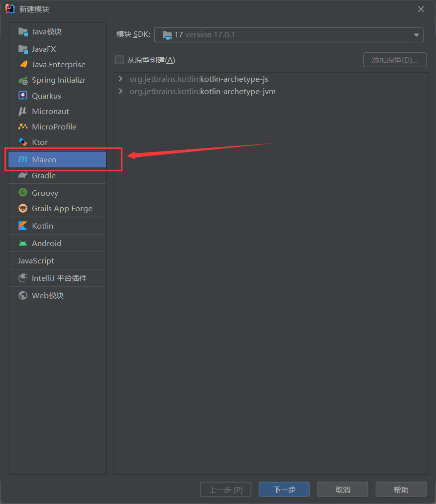Click the '17 version 17.0.1' SDK value
This screenshot has width=436, height=504.
coord(205,35)
